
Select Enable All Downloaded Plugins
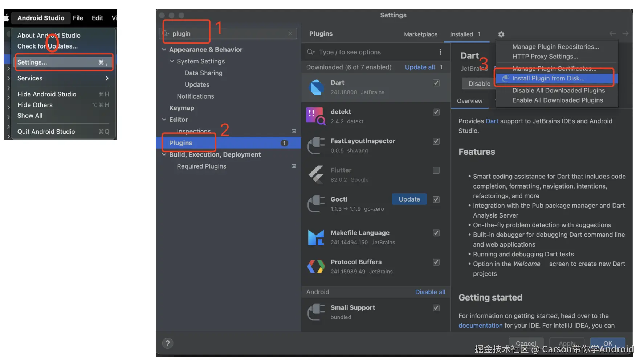[557, 100]
